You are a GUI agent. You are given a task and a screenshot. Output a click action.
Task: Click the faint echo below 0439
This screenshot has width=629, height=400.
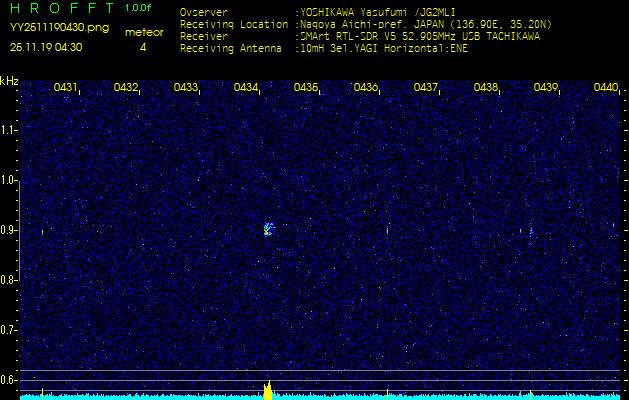[530, 230]
